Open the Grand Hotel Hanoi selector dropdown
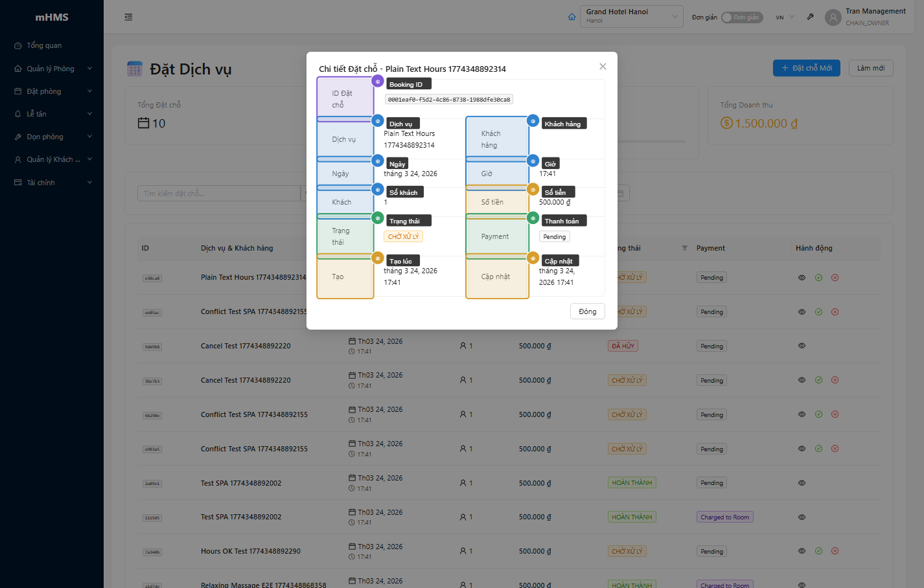The height and width of the screenshot is (588, 924). (x=631, y=16)
